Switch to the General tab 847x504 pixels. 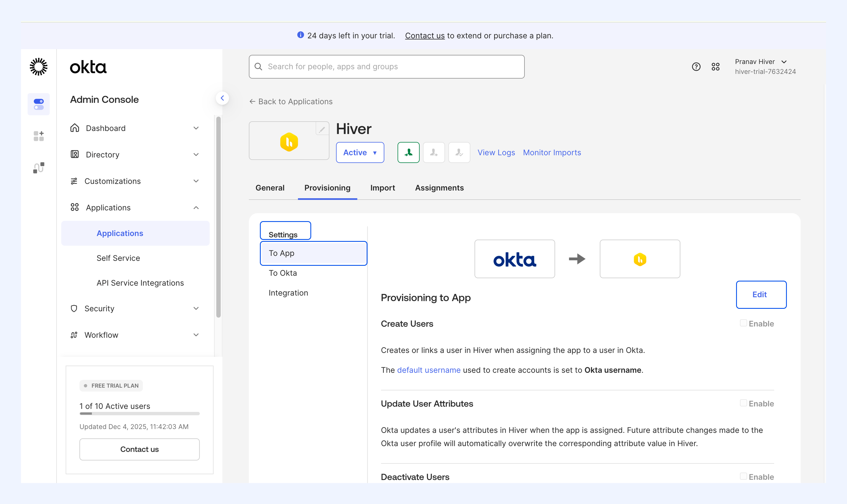(270, 188)
